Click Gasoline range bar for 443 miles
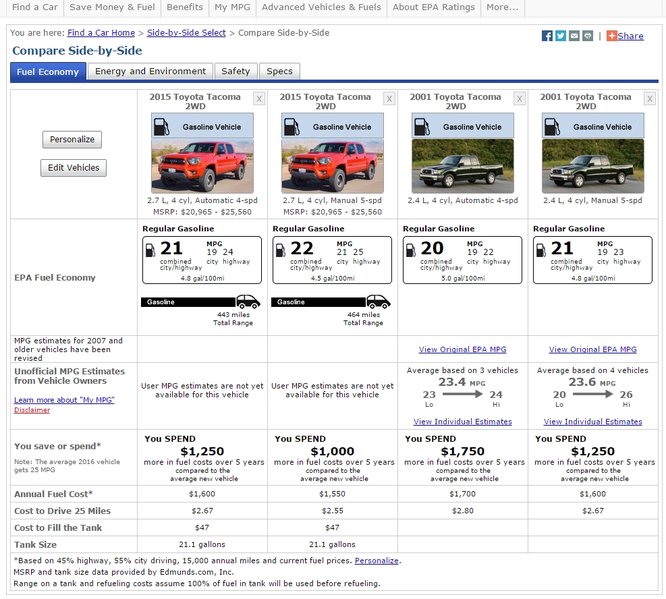The height and width of the screenshot is (599, 666). (x=188, y=302)
